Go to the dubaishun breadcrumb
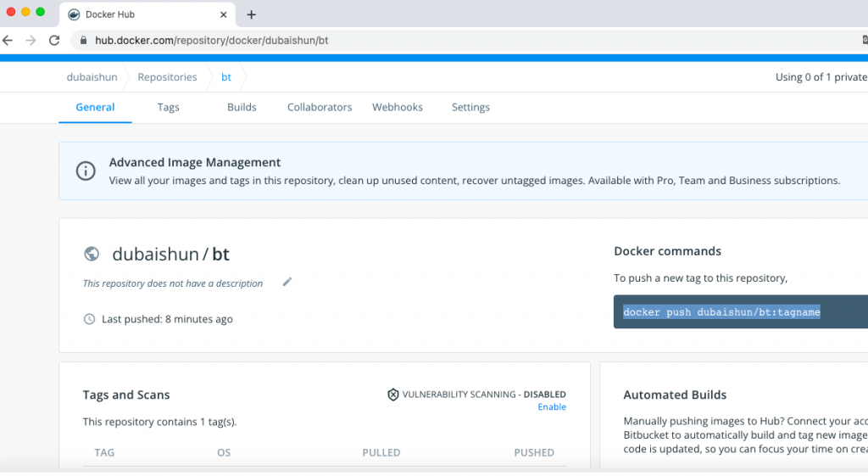The image size is (868, 476). click(x=92, y=77)
